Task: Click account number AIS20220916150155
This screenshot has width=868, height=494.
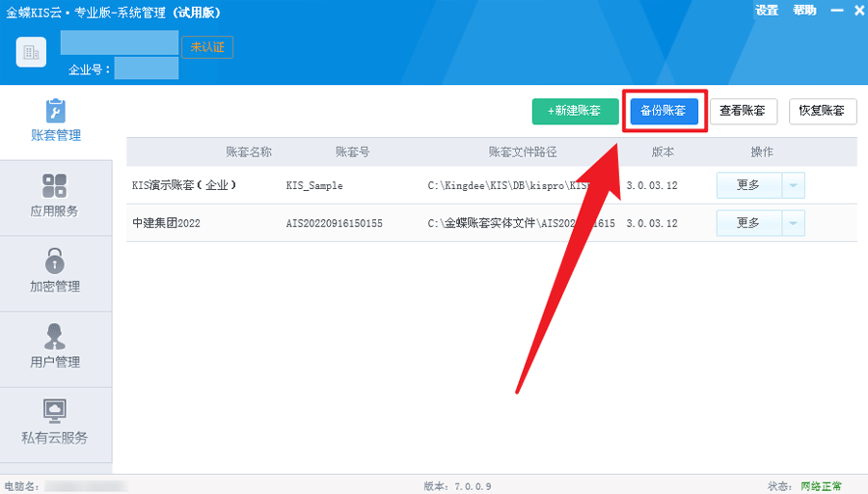Action: [x=335, y=223]
